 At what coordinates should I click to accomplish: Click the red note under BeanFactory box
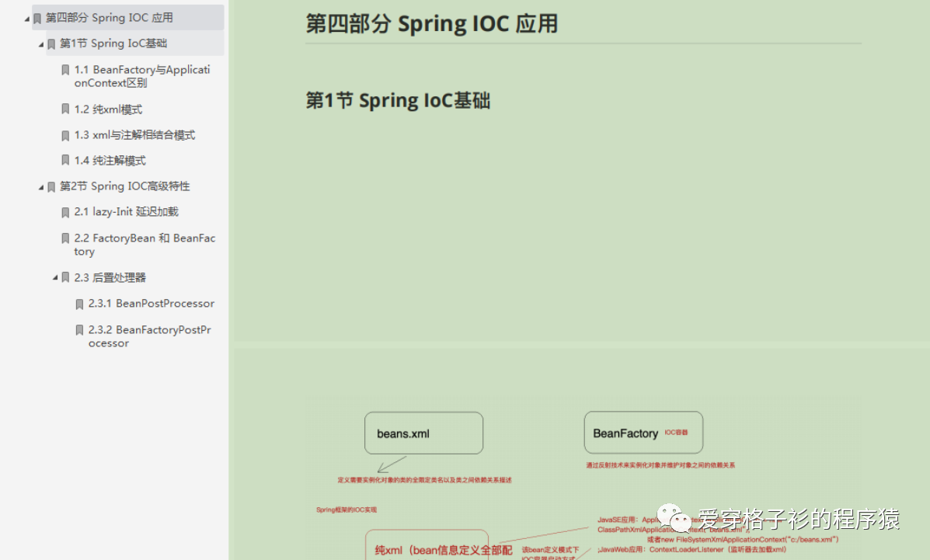pos(660,465)
